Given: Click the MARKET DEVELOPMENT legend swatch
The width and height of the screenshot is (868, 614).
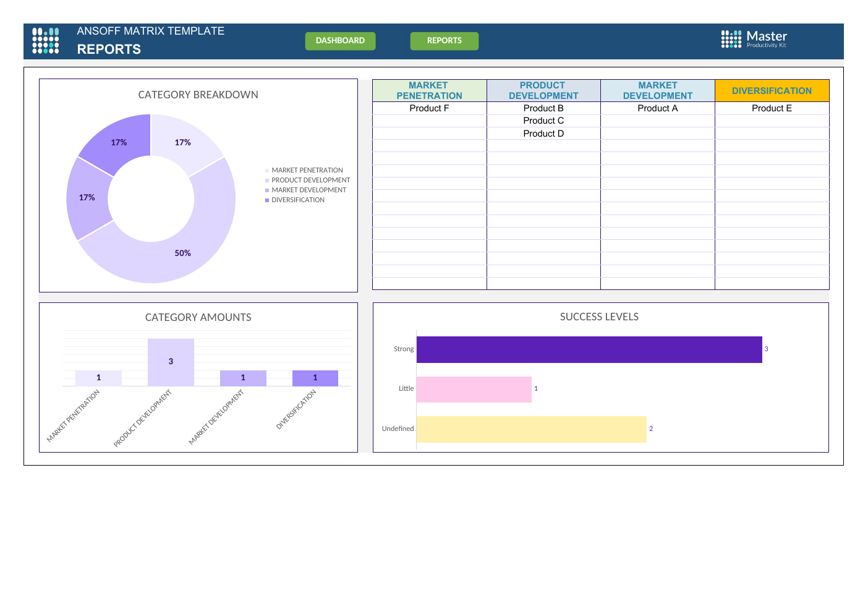Looking at the screenshot, I should (x=267, y=190).
